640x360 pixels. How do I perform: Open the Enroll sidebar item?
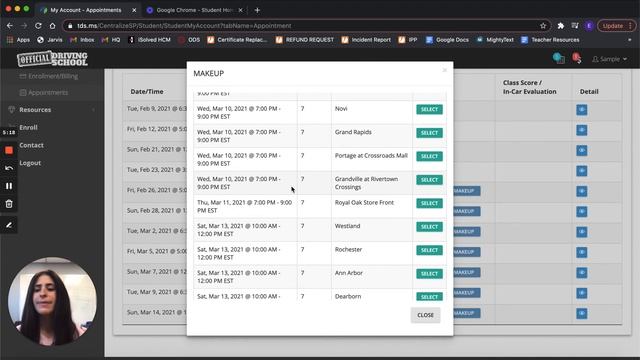(x=28, y=127)
